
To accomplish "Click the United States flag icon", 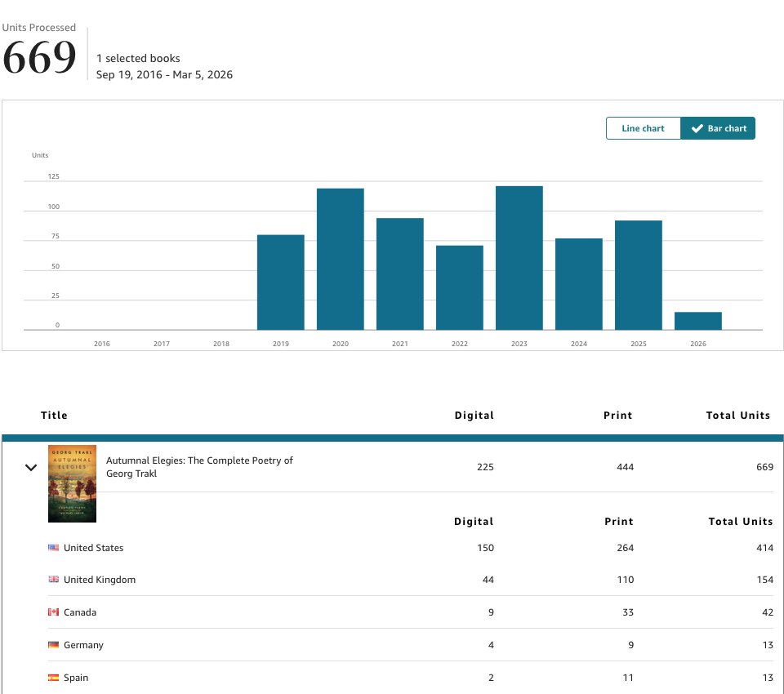I will [x=54, y=548].
